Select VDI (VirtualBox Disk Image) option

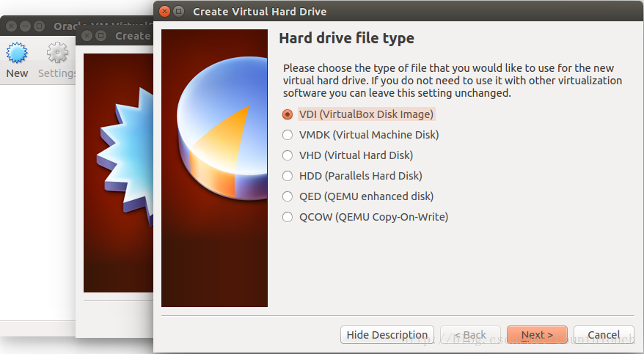pyautogui.click(x=288, y=114)
